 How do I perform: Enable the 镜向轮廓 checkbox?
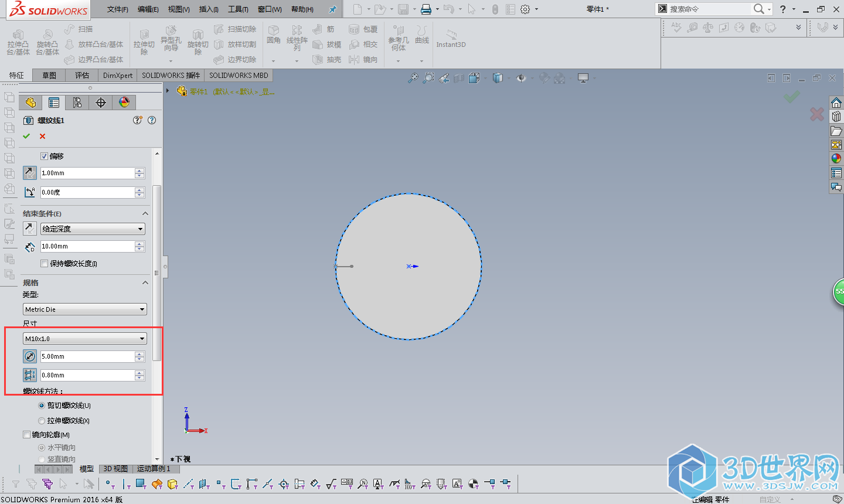(26, 435)
